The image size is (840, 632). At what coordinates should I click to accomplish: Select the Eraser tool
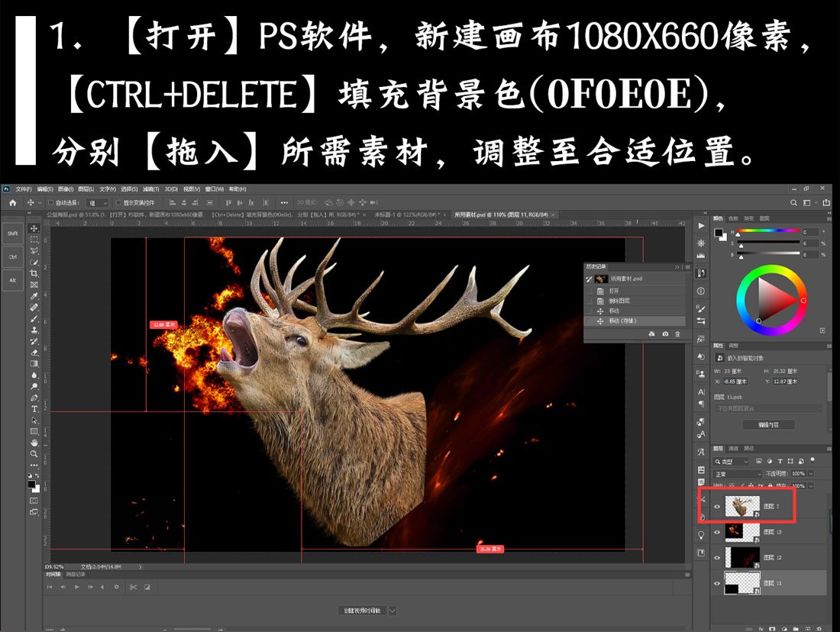pos(34,353)
